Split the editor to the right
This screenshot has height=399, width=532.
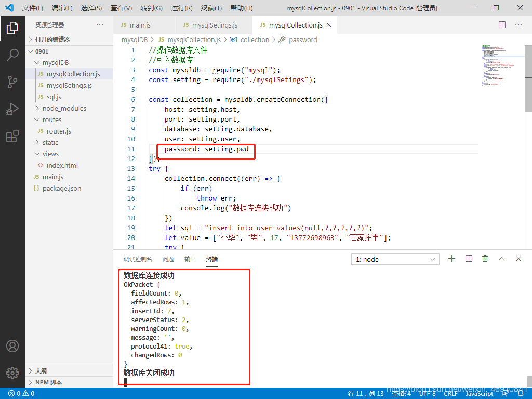point(502,25)
